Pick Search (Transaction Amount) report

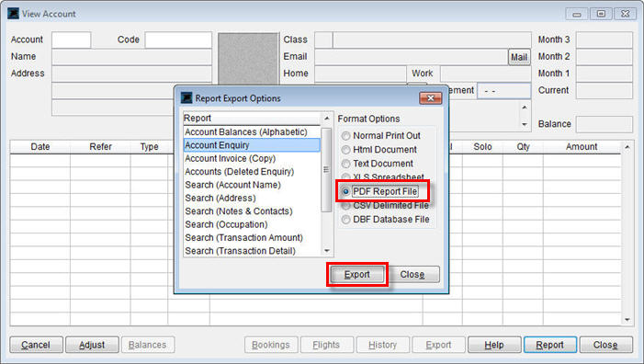pyautogui.click(x=252, y=237)
